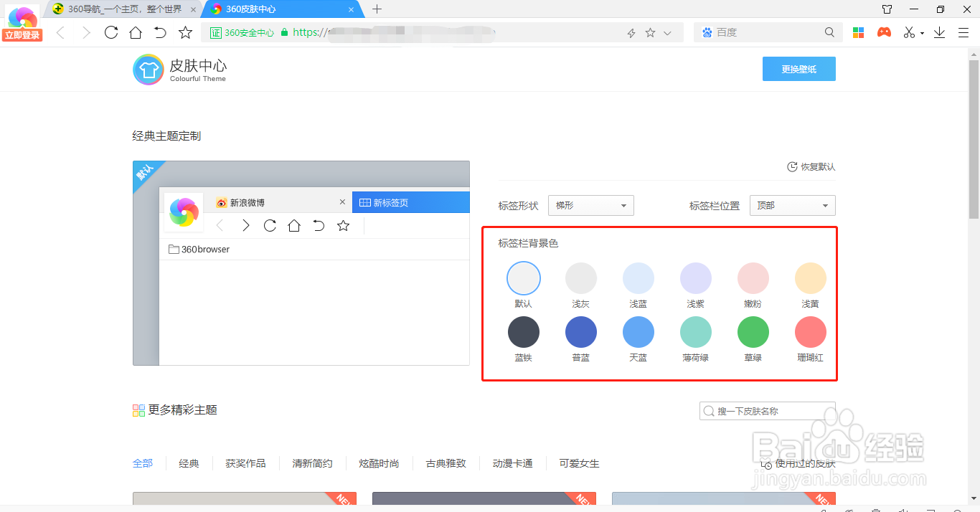The image size is (980, 512).
Task: Select the 获奖作品 category filter
Action: (x=246, y=463)
